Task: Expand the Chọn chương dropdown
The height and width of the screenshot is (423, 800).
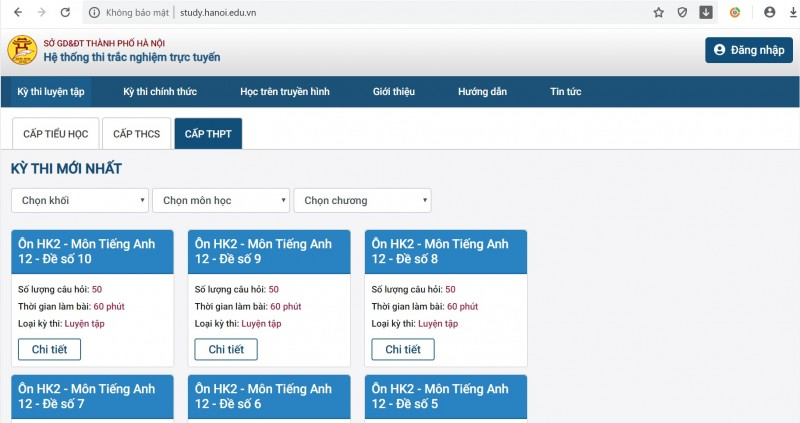Action: coord(362,200)
